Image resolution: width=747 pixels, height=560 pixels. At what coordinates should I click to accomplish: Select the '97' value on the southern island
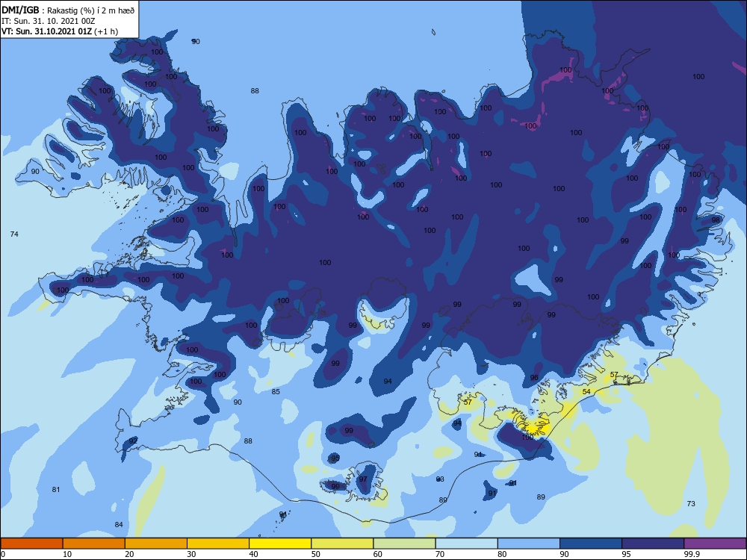pyautogui.click(x=363, y=479)
